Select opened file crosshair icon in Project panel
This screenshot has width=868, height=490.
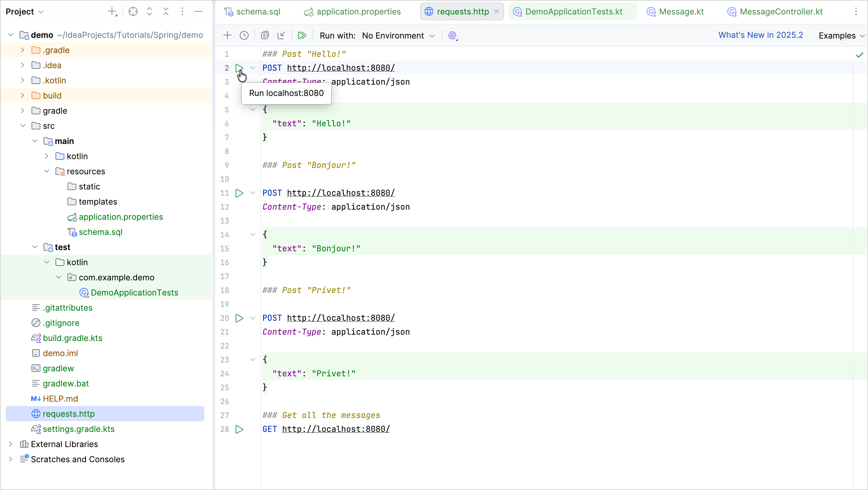[133, 12]
